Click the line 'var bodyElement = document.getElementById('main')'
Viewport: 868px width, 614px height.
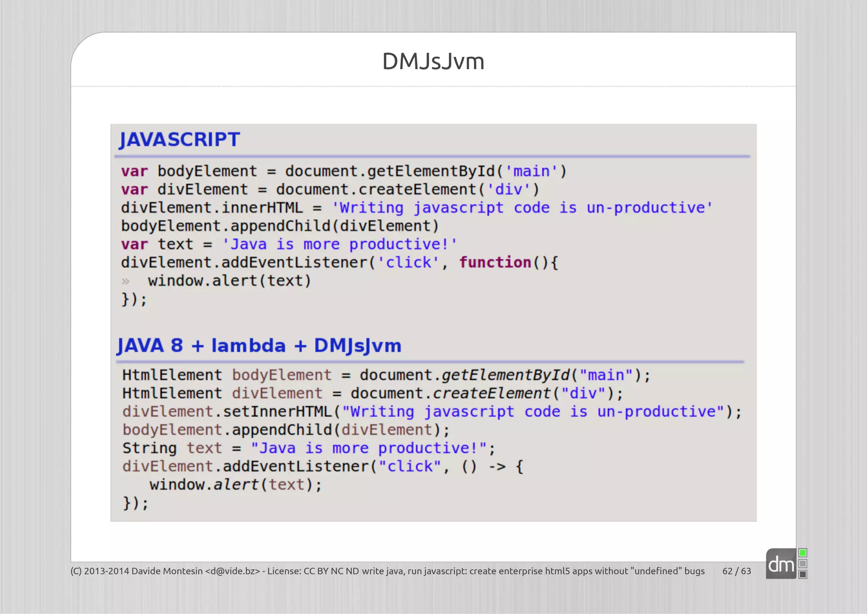344,171
